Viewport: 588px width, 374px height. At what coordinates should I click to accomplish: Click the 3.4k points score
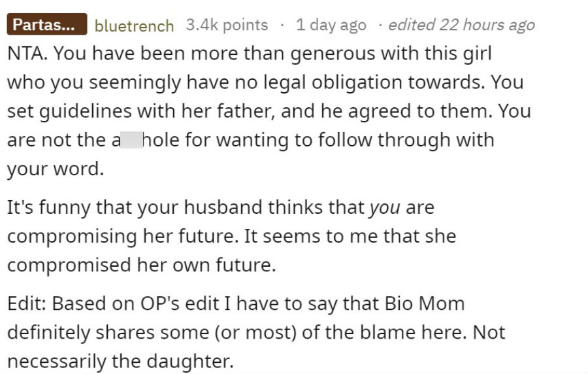[227, 25]
